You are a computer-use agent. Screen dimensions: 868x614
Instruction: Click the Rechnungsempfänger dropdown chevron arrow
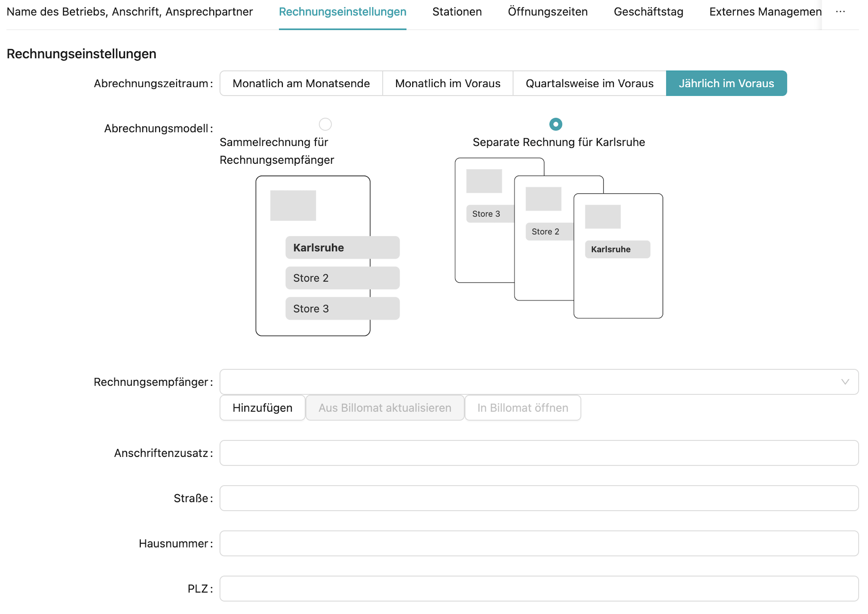point(845,382)
